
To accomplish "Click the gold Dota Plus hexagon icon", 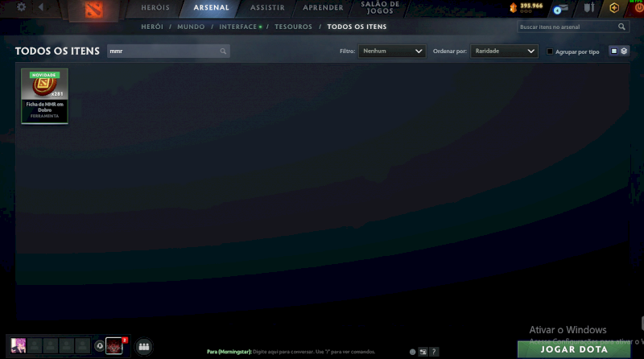I will tap(614, 8).
